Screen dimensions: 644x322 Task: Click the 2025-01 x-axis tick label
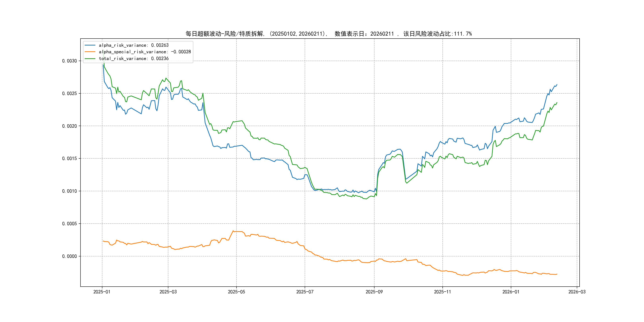[x=102, y=292]
